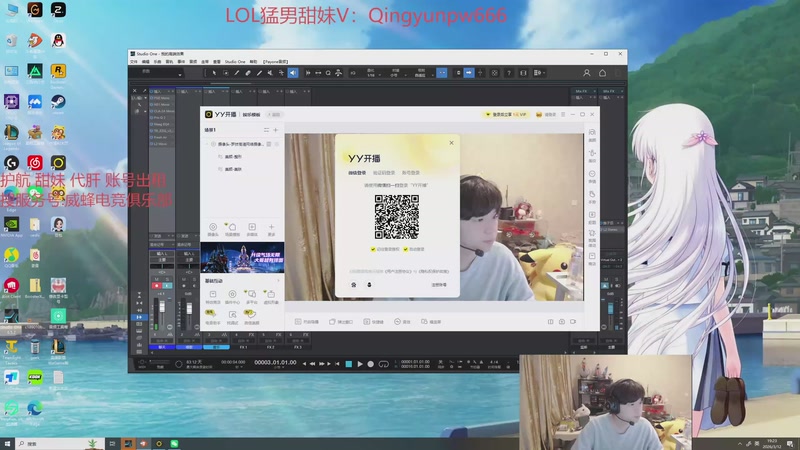Viewport: 800px width, 450px height.
Task: Mute mixer channel 1 with M button
Action: coord(157,280)
